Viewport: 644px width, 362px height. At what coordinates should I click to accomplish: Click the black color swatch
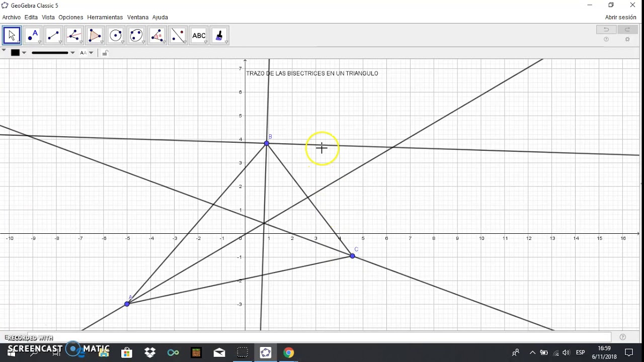point(15,53)
